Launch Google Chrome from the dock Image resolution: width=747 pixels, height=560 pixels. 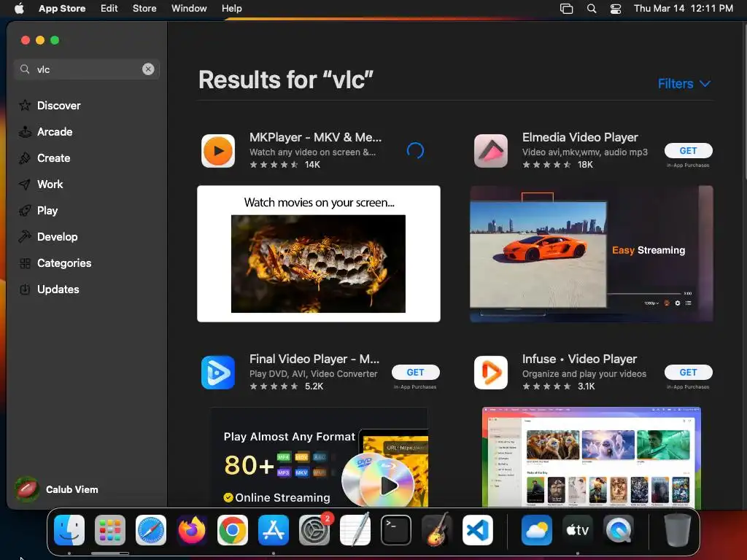pos(233,529)
